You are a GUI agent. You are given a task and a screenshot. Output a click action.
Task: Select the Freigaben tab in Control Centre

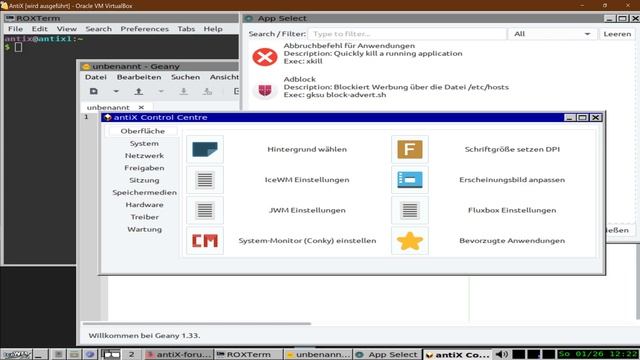coord(144,168)
